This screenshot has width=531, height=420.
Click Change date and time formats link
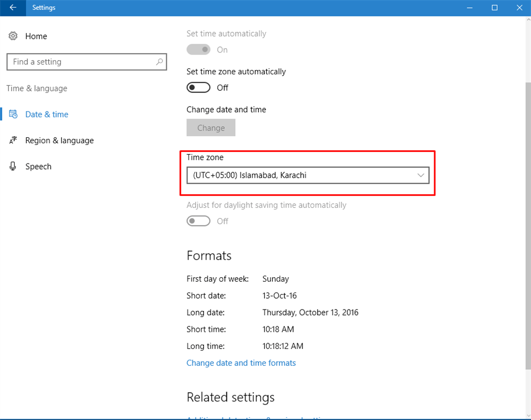tap(241, 363)
